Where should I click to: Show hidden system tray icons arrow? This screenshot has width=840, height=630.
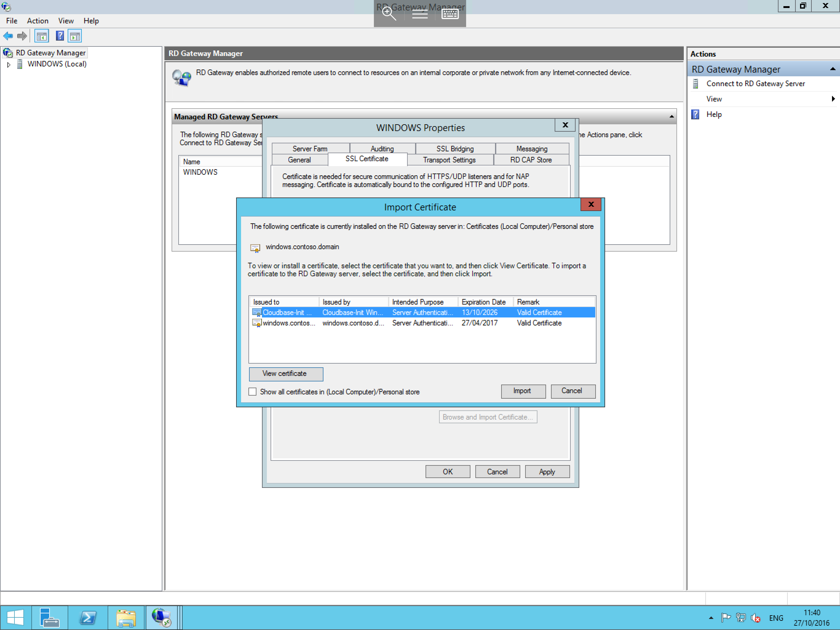[x=711, y=618]
